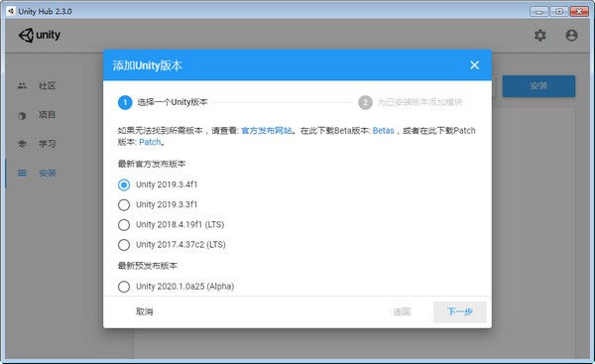Click the Unity Hub title bar app icon
This screenshot has height=364, width=595.
pyautogui.click(x=11, y=11)
